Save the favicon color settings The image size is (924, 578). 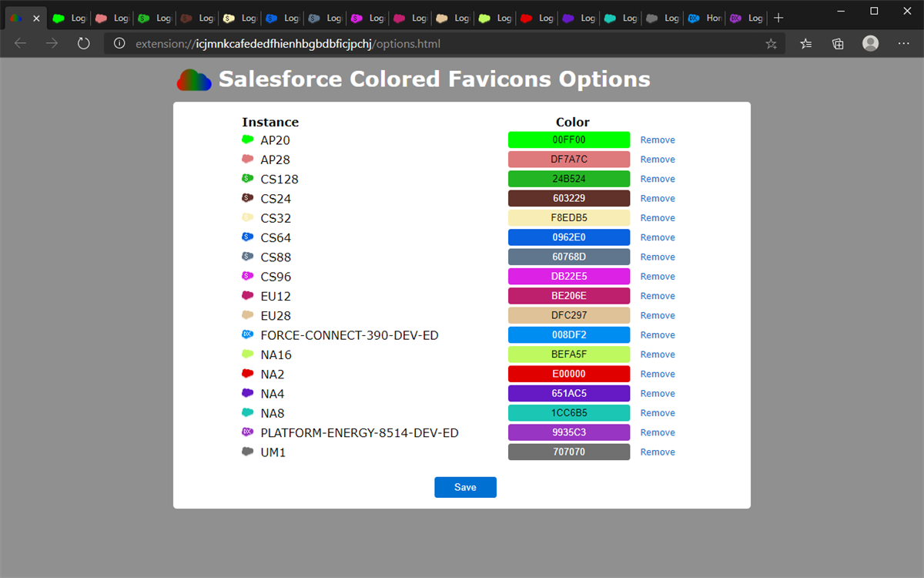(x=465, y=487)
